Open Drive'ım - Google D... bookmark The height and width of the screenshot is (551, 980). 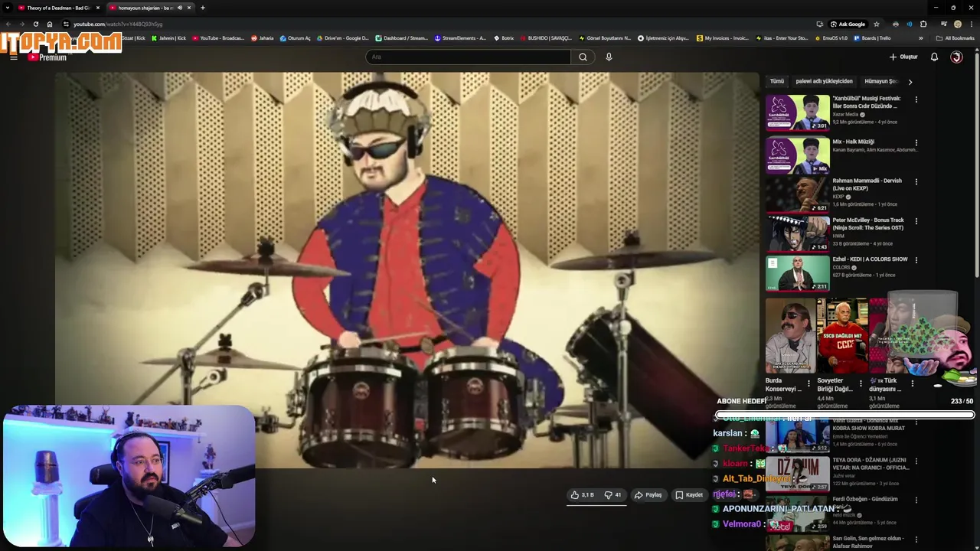(342, 37)
